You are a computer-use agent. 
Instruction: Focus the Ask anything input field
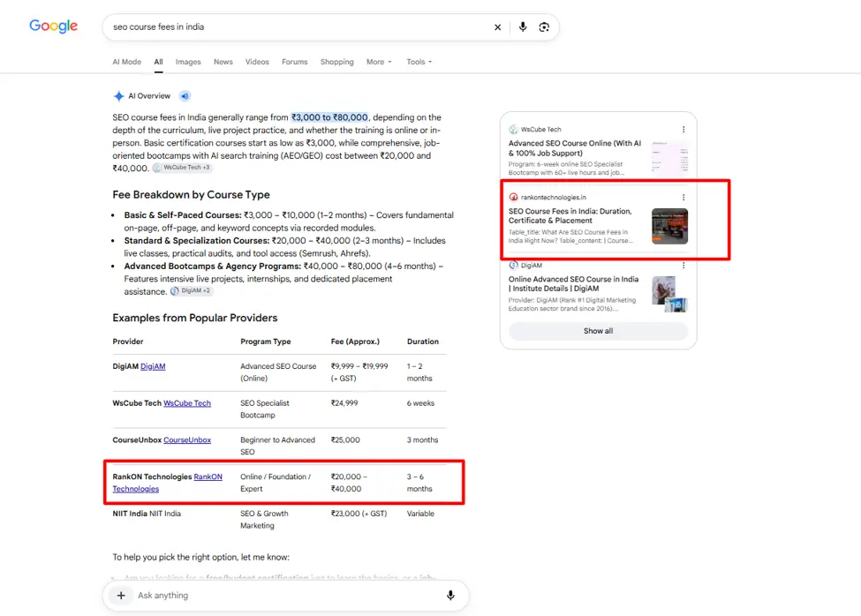285,595
